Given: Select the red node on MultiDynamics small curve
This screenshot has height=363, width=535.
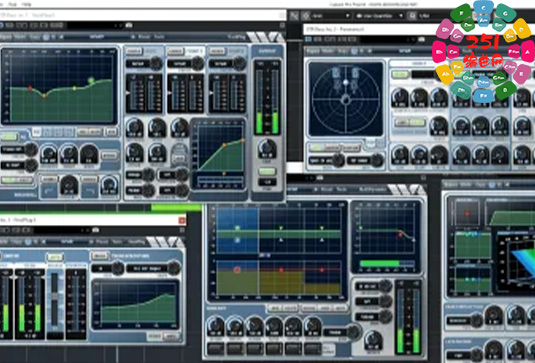Looking at the screenshot, I should pyautogui.click(x=401, y=234).
